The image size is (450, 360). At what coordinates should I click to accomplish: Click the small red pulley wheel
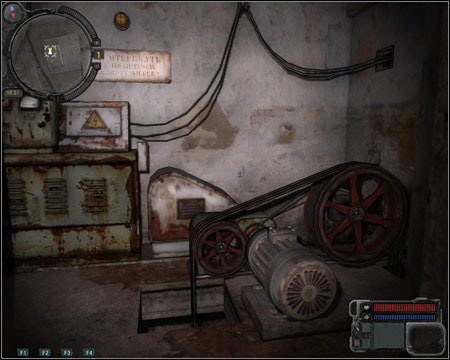pyautogui.click(x=221, y=248)
